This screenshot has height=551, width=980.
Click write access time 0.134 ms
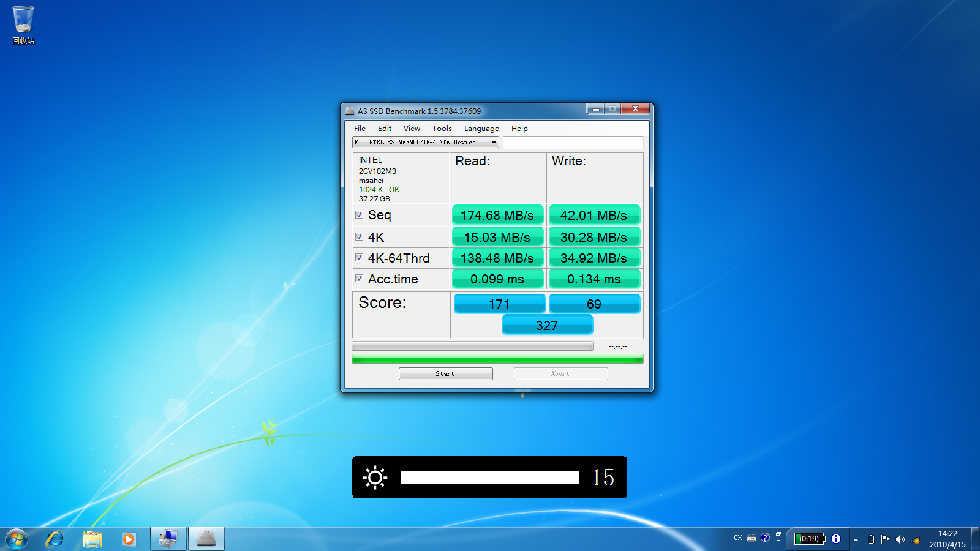pyautogui.click(x=594, y=279)
